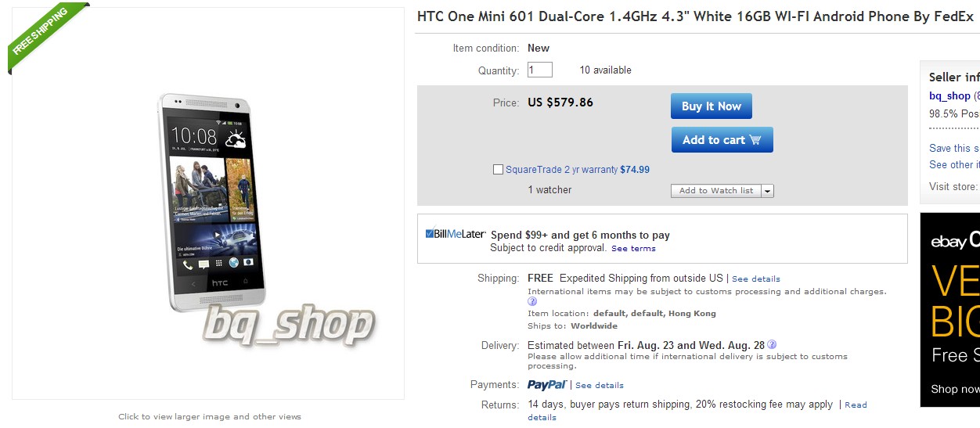Enable the SquareTrade 2 yr warranty checkbox

coord(498,170)
